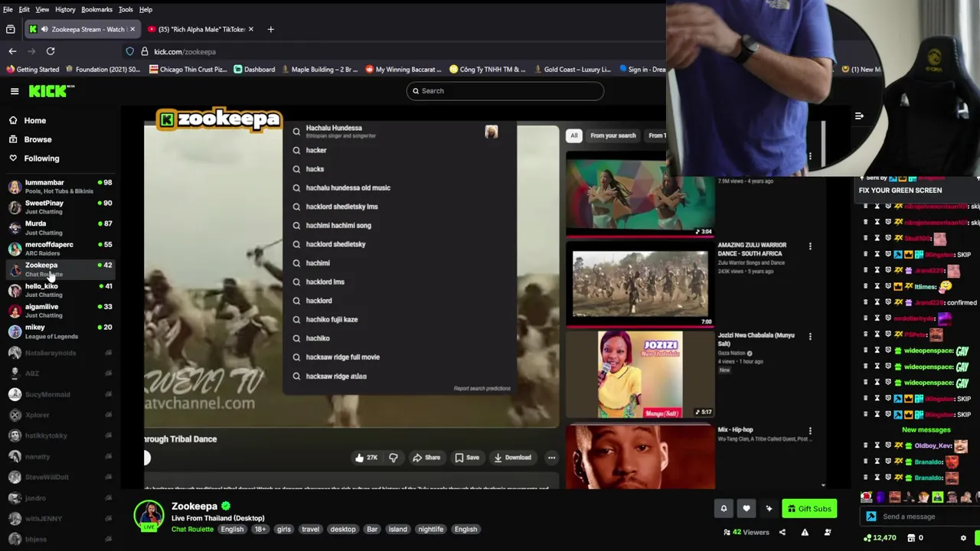Open the Bookmarks menu
980x551 pixels.
[96, 9]
